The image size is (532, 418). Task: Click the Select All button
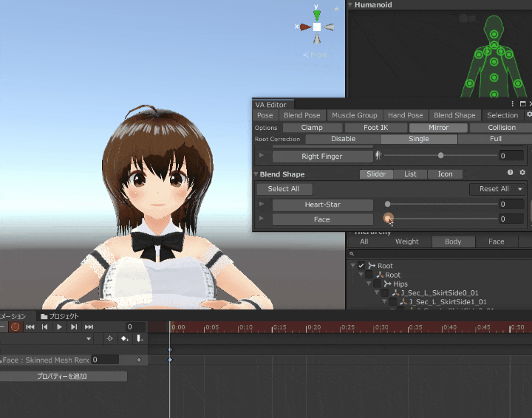[x=283, y=189]
